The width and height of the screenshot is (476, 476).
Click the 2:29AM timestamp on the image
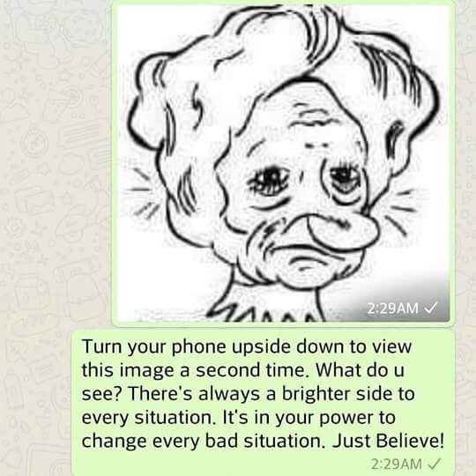coord(392,309)
